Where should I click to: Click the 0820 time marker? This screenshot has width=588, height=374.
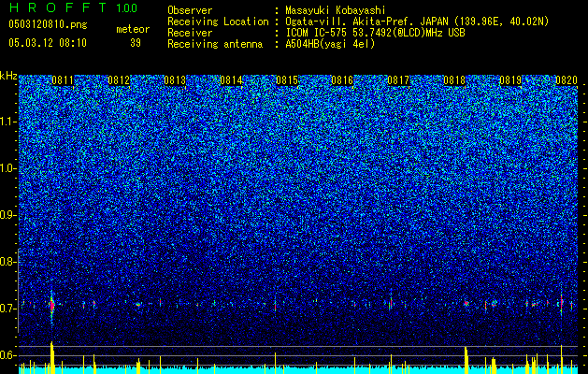(566, 80)
